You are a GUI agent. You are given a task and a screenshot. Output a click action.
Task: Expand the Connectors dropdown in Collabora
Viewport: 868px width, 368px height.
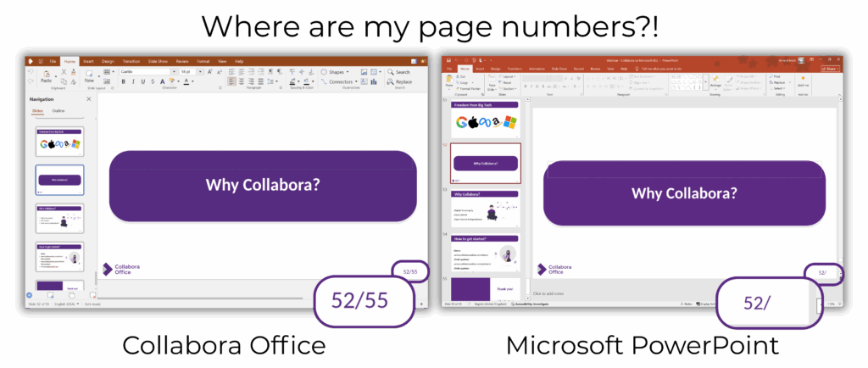357,82
